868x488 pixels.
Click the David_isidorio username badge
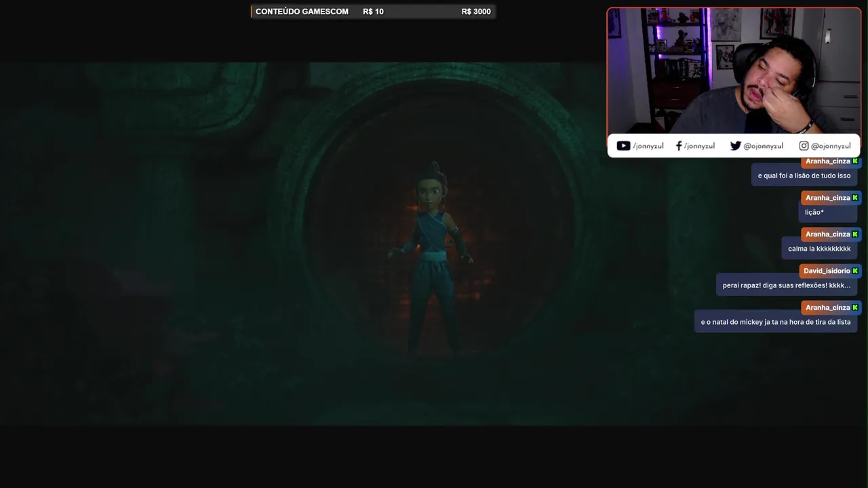tap(830, 271)
